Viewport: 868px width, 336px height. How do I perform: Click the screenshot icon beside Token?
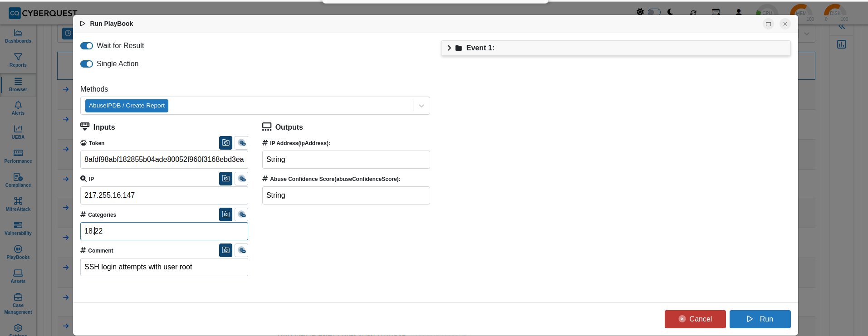(x=226, y=143)
